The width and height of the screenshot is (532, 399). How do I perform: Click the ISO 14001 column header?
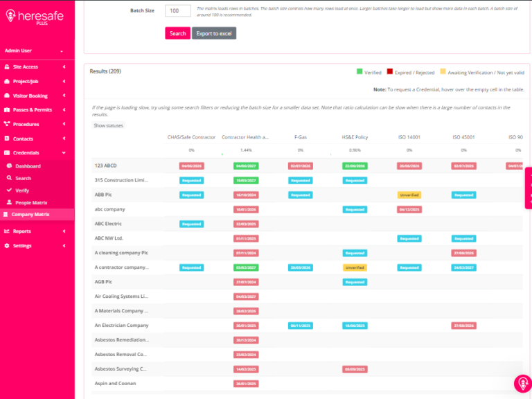409,137
